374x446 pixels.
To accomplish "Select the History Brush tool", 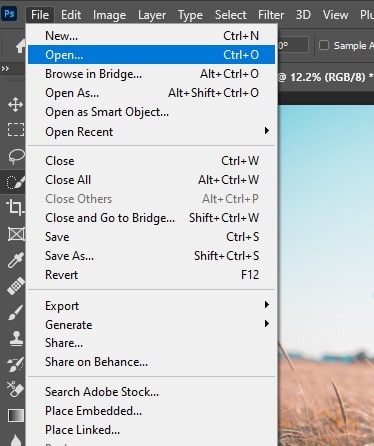I will pos(16,364).
